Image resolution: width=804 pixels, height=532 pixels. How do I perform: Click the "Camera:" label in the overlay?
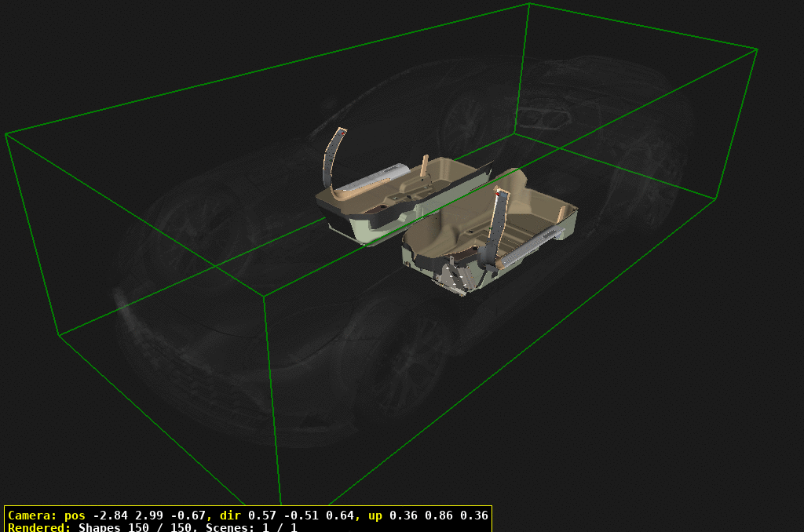coord(32,515)
